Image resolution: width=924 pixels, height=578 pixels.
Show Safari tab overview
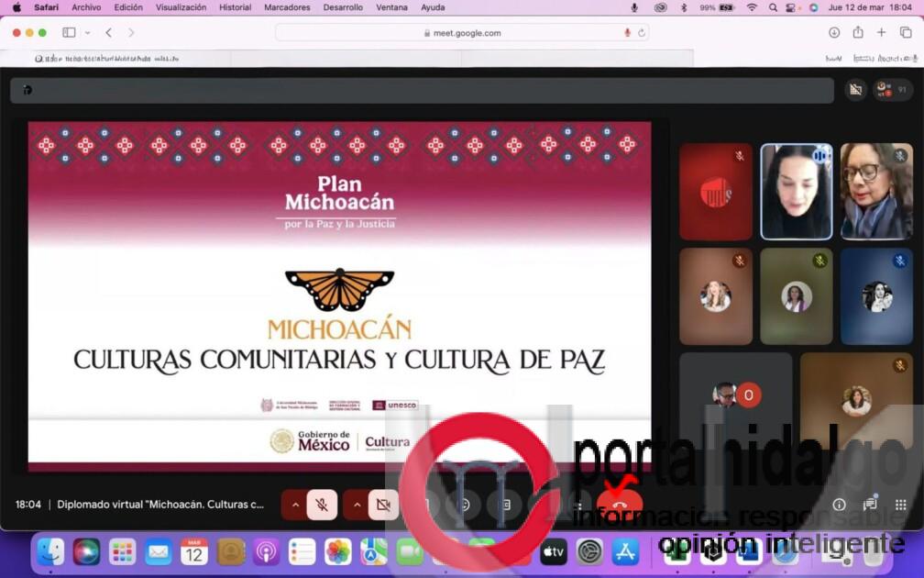(x=905, y=32)
